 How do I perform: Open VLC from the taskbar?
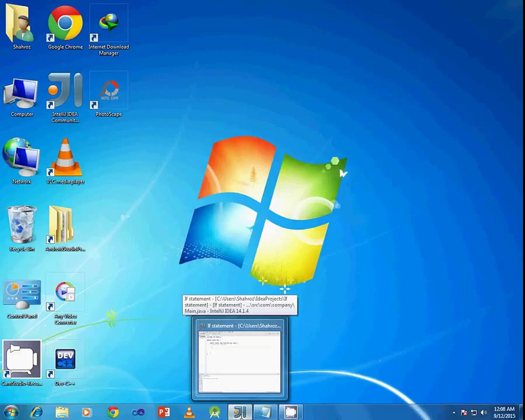pyautogui.click(x=189, y=412)
